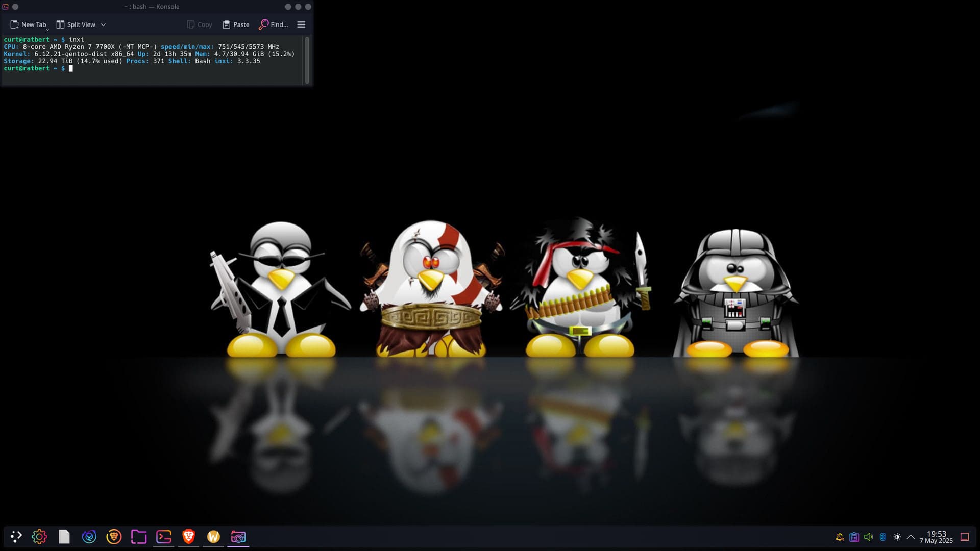The height and width of the screenshot is (551, 980).
Task: Click the uptime '2d 13h 35m'
Action: tap(172, 54)
